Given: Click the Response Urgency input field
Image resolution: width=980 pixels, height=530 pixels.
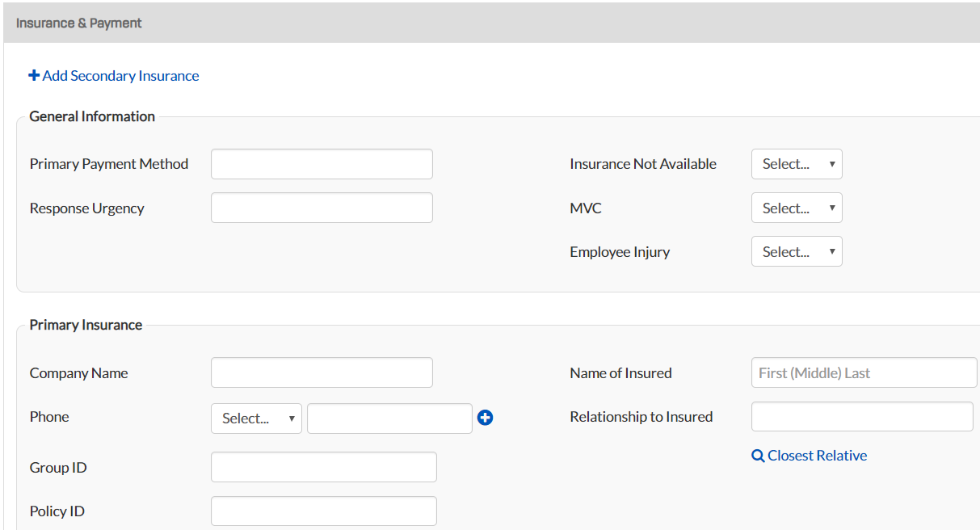Looking at the screenshot, I should pos(322,208).
